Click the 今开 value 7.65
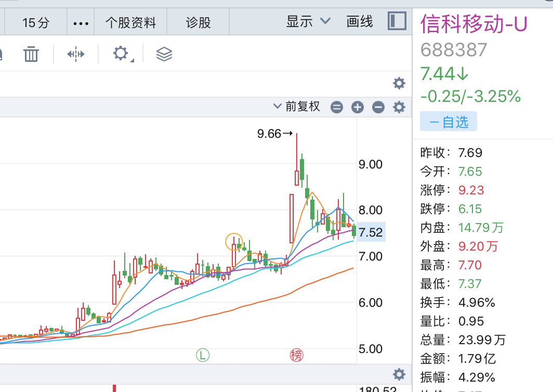The width and height of the screenshot is (553, 392). (x=470, y=172)
